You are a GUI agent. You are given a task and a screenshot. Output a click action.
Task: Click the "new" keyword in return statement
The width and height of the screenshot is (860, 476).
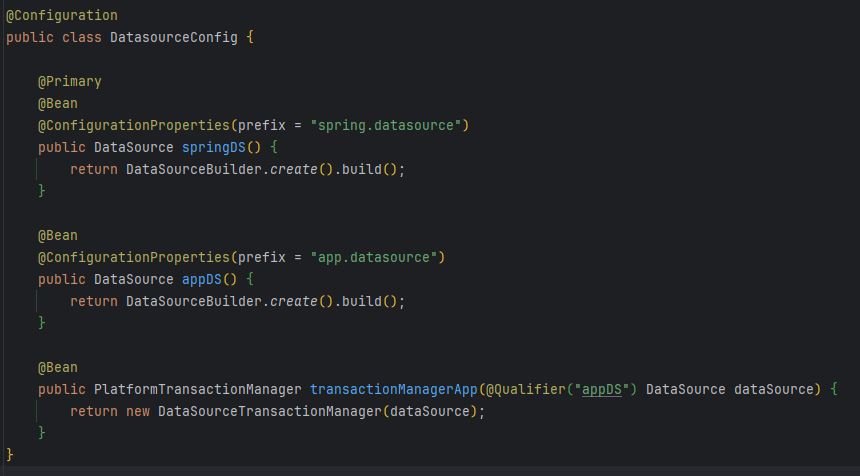(x=137, y=411)
